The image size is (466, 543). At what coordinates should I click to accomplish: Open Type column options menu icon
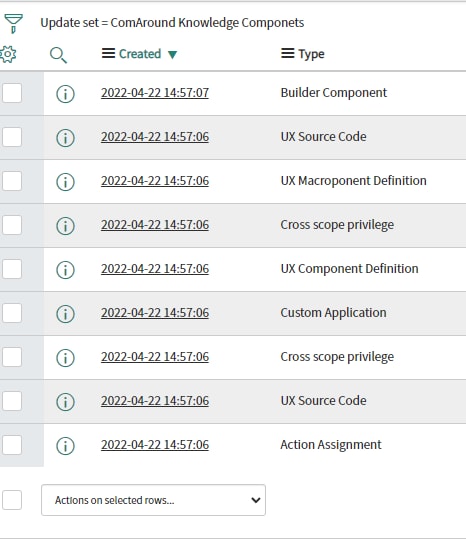click(288, 53)
